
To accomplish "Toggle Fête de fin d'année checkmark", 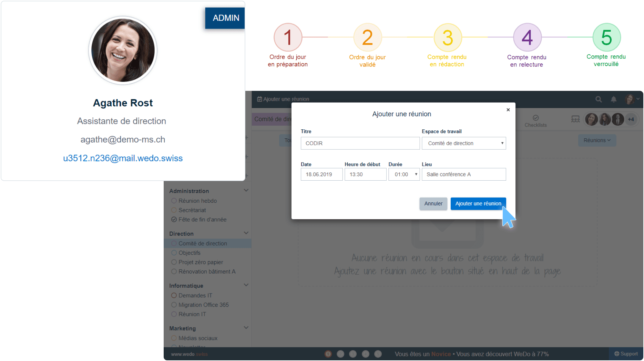I will pos(174,220).
